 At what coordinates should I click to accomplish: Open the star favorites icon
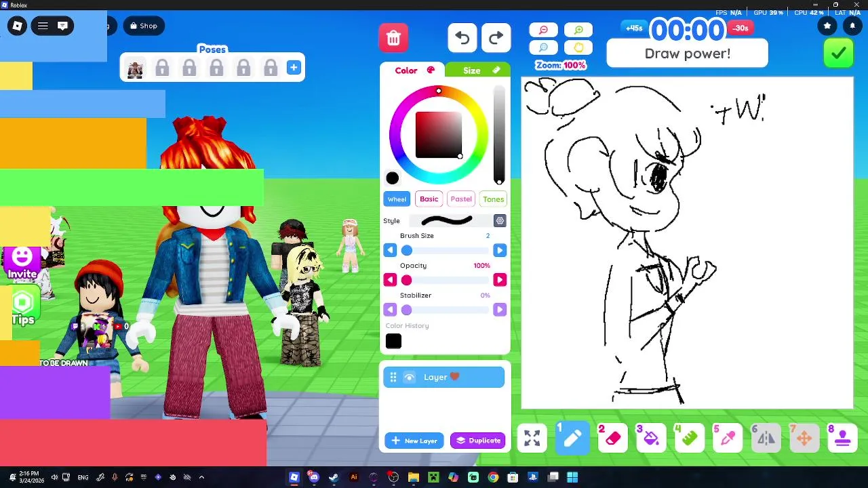coord(827,26)
